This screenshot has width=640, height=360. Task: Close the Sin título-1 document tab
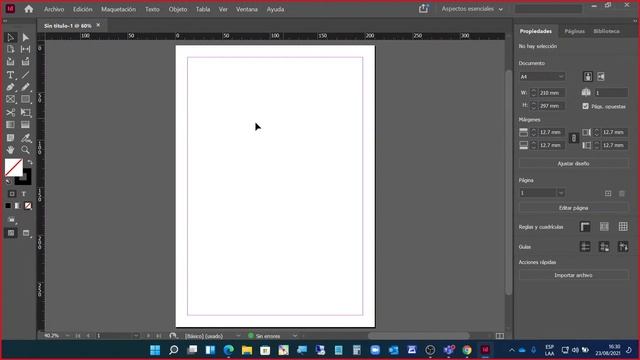(x=98, y=25)
